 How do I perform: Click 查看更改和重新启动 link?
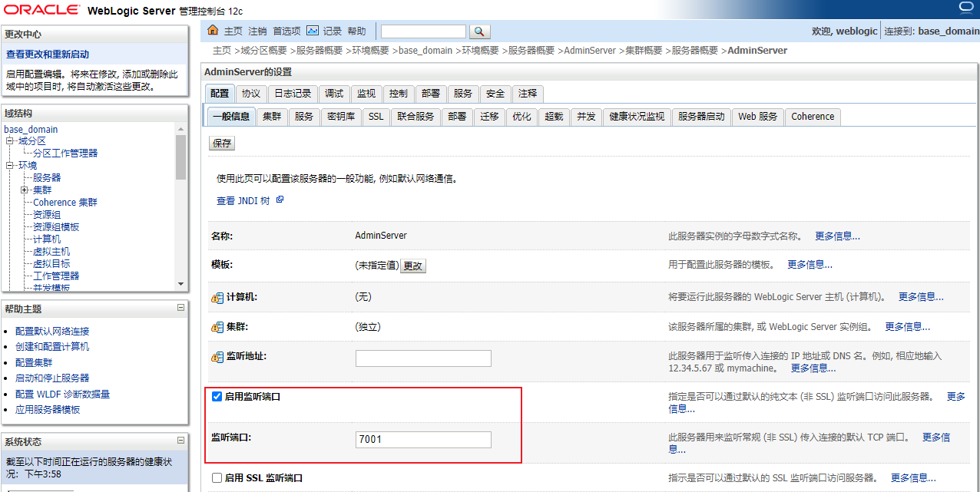pyautogui.click(x=48, y=54)
